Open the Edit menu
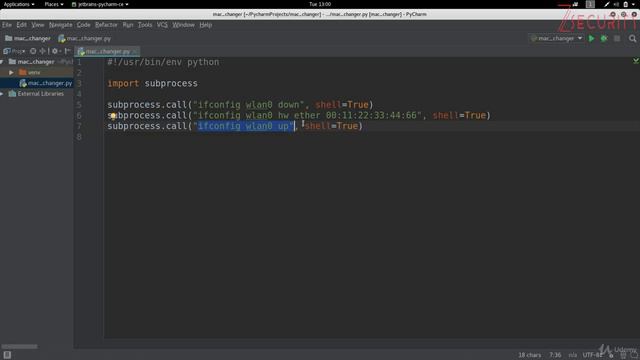Image resolution: width=640 pixels, height=360 pixels. pos(22,25)
